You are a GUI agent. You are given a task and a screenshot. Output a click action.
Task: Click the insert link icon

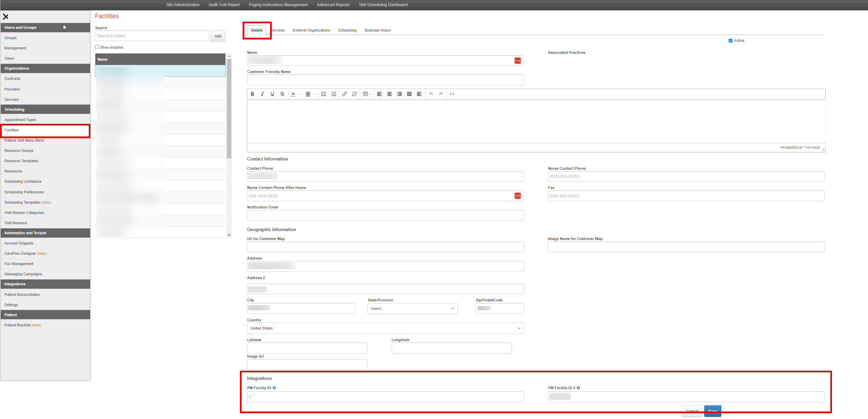click(x=344, y=94)
